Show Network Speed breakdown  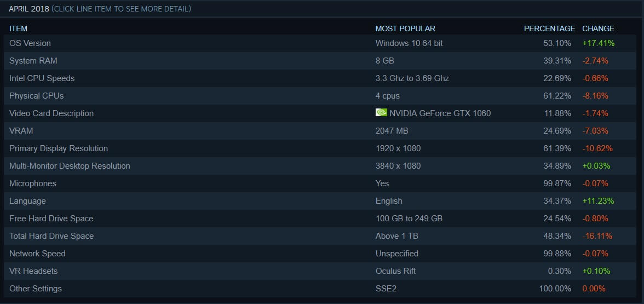pos(37,254)
